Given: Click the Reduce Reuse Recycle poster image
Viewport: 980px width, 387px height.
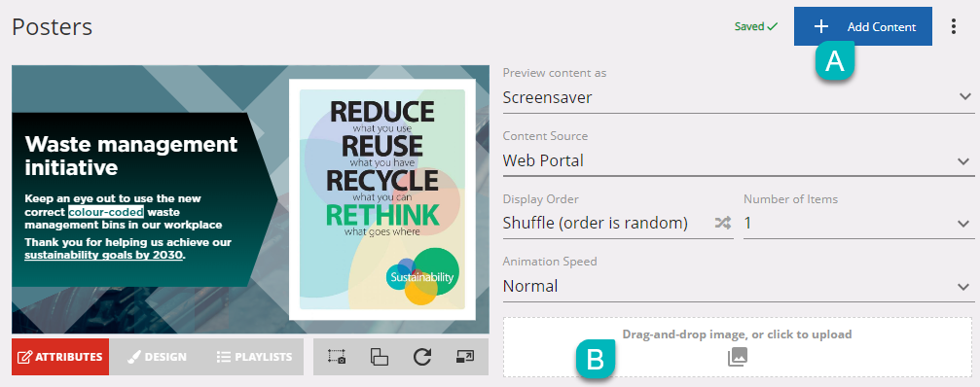Looking at the screenshot, I should pos(381,199).
